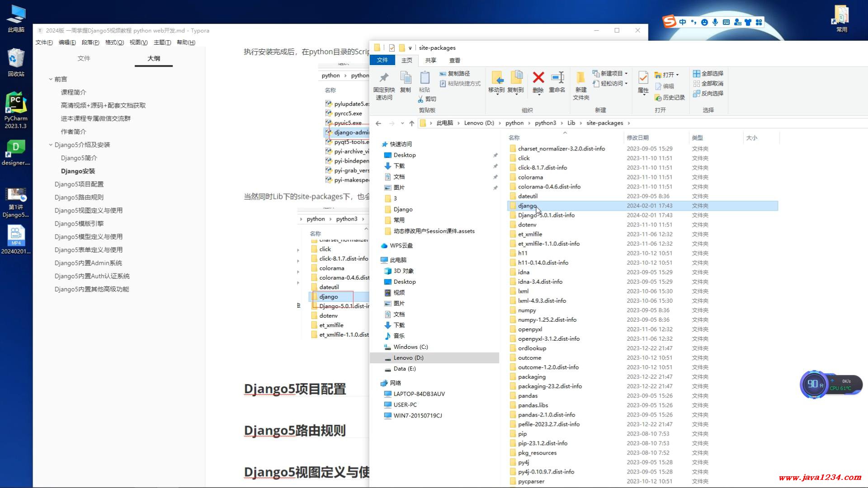Click the 90分 performance widget circle

coord(815,385)
